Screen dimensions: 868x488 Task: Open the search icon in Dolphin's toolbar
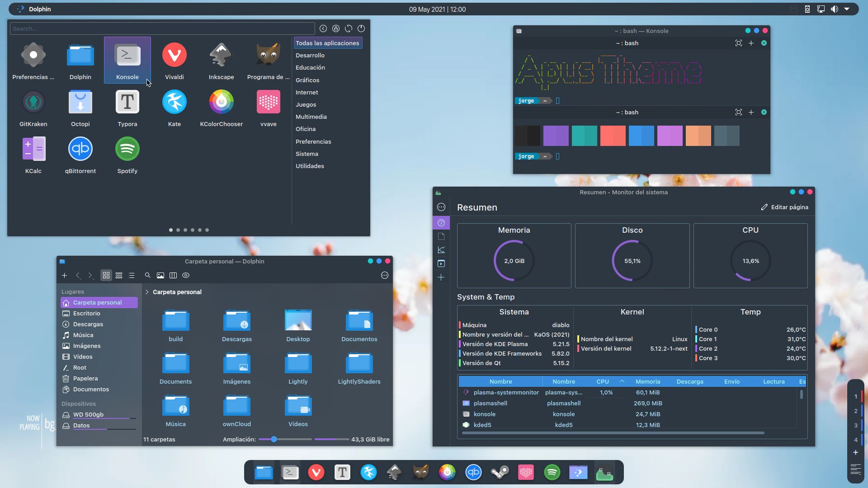point(147,275)
